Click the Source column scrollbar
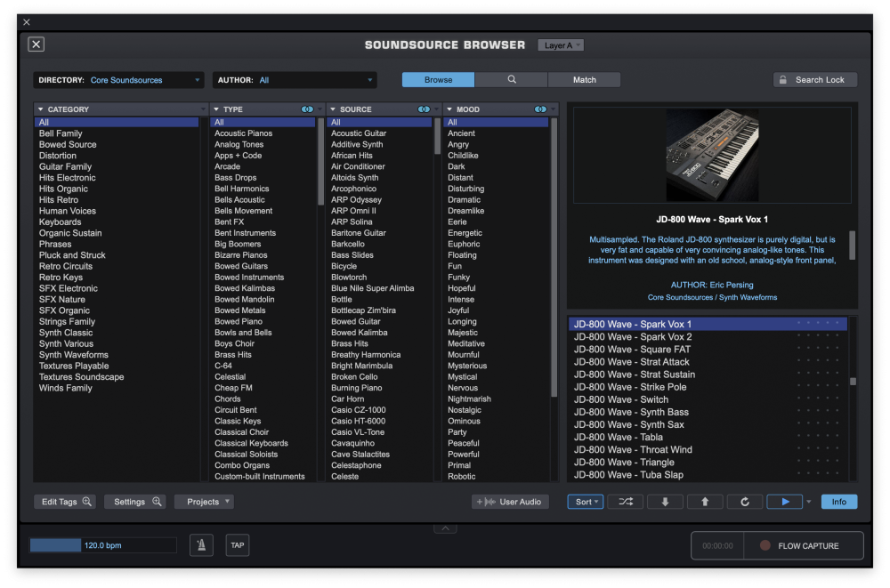890x588 pixels. [437, 136]
